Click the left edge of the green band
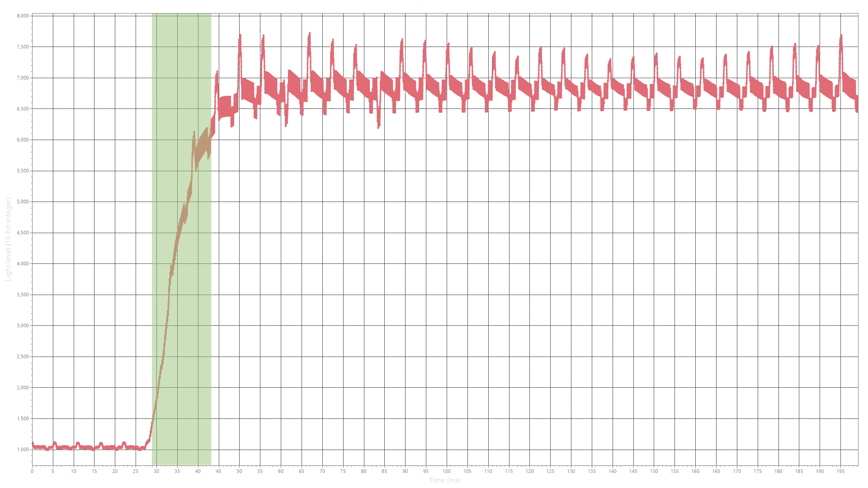This screenshot has height=488, width=868. 152,239
